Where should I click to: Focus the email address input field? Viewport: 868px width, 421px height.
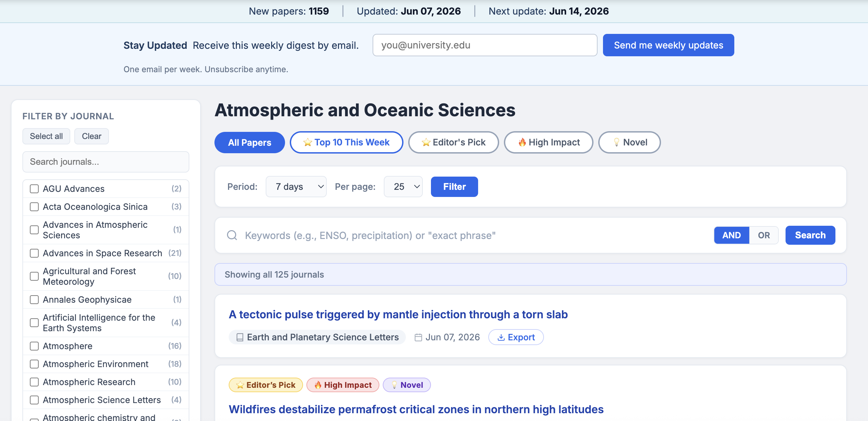485,45
